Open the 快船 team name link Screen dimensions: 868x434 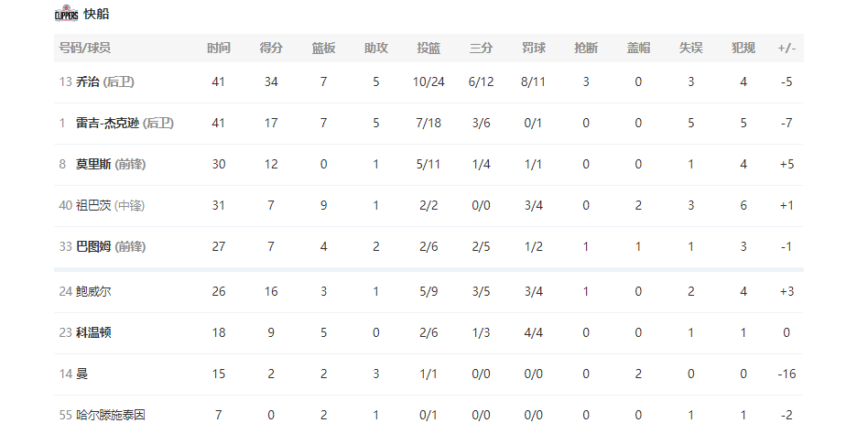96,14
